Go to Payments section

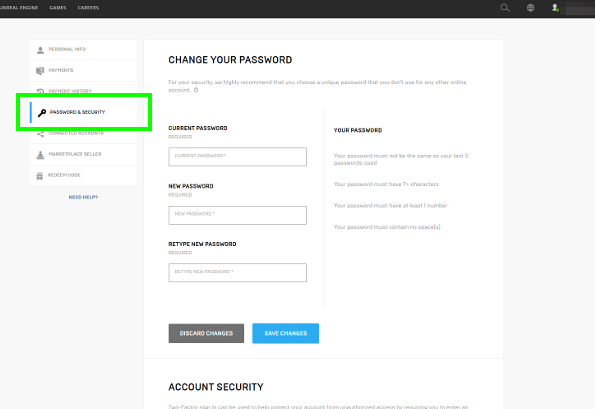tap(83, 70)
